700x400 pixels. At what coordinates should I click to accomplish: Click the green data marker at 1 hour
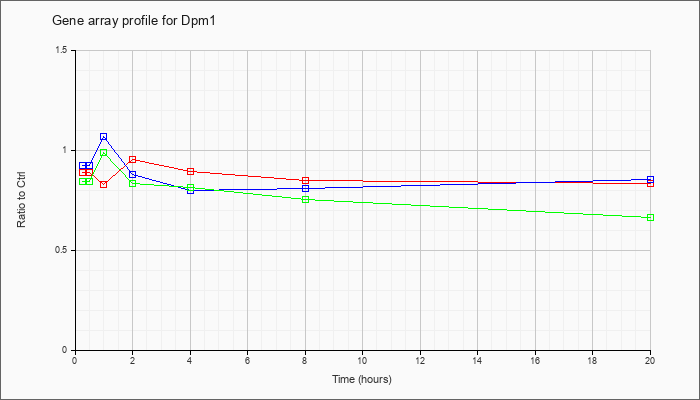tap(104, 153)
